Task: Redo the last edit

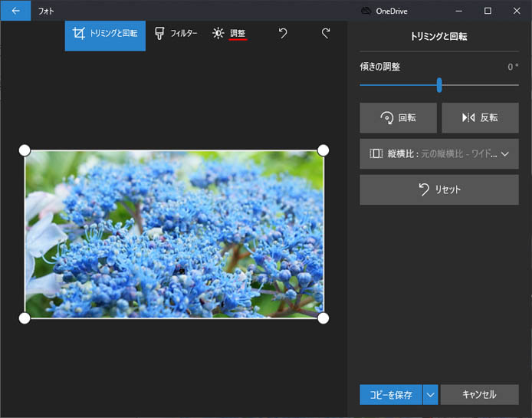Action: (326, 33)
